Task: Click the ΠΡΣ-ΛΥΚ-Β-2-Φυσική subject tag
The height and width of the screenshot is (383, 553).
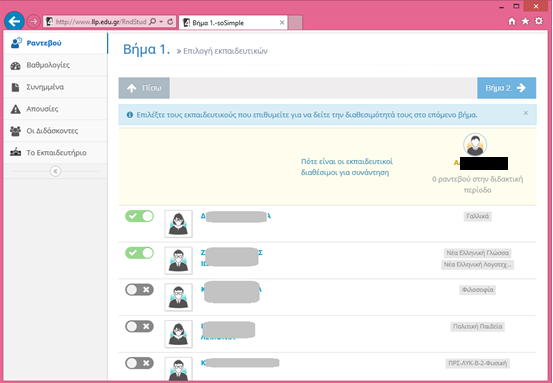Action: pyautogui.click(x=477, y=363)
